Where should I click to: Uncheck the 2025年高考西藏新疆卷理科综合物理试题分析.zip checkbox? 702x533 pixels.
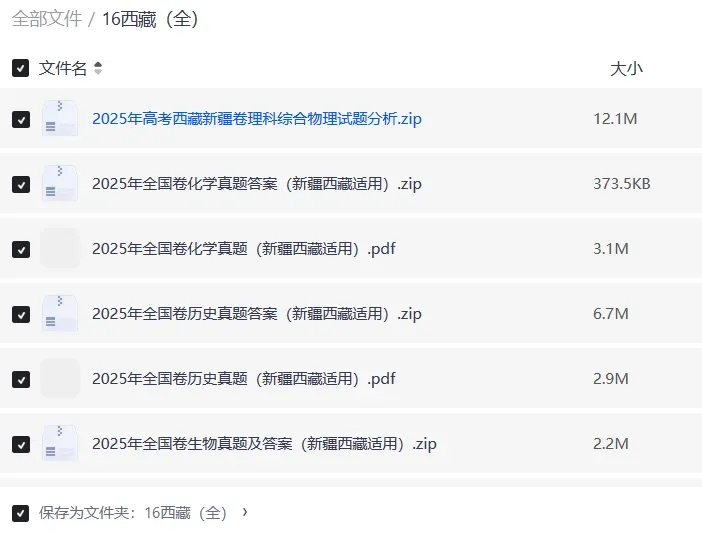click(21, 119)
